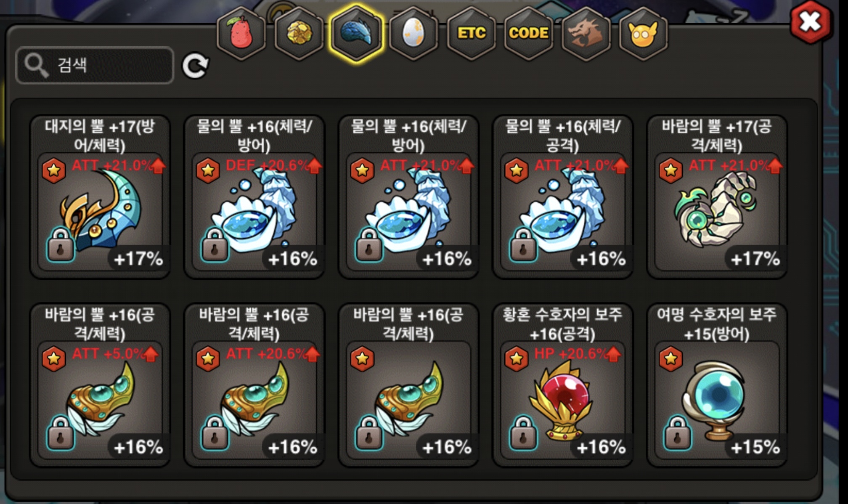Screen dimensions: 848x504
Task: Switch to the ETC tab
Action: (x=471, y=33)
